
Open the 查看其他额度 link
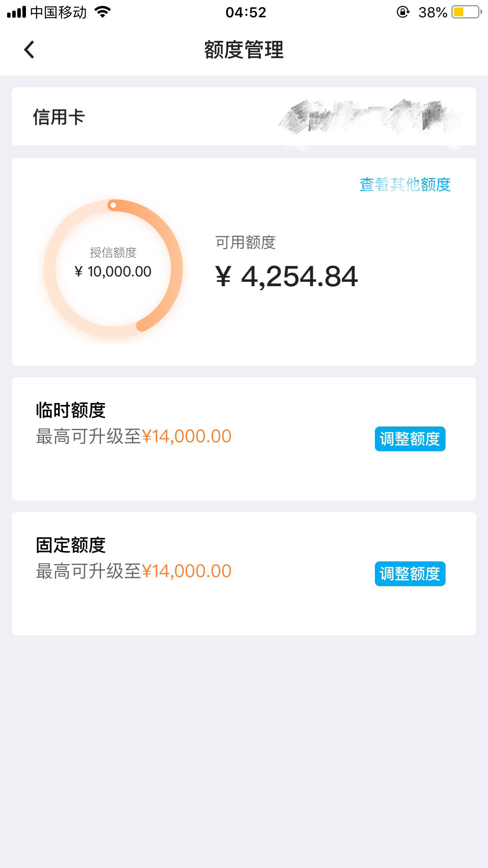pyautogui.click(x=405, y=184)
